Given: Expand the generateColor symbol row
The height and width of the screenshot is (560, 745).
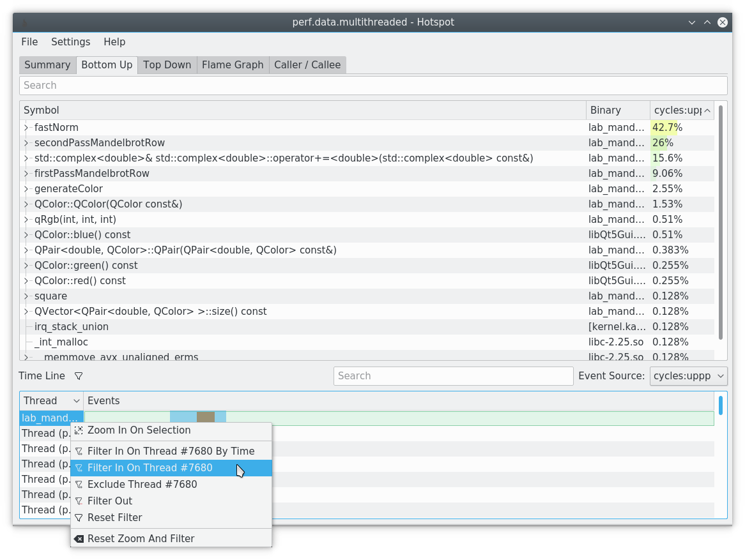Looking at the screenshot, I should coord(26,188).
